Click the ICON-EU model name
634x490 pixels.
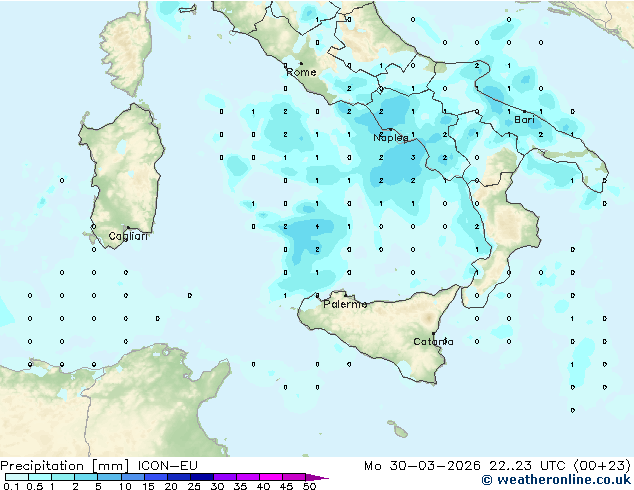tap(167, 466)
